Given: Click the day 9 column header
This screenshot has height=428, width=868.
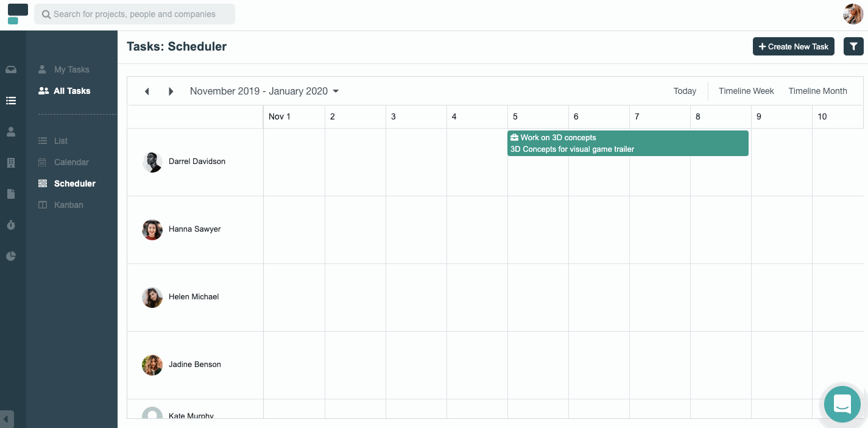Looking at the screenshot, I should (x=782, y=116).
